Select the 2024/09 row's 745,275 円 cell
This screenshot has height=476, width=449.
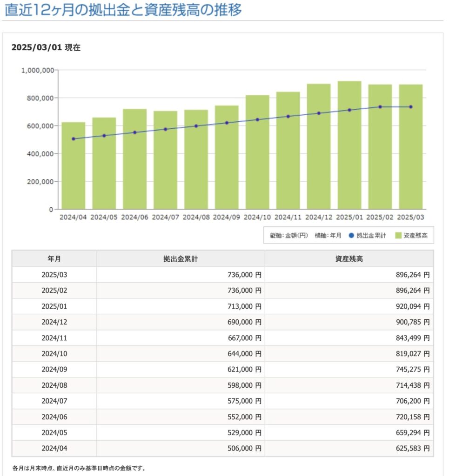[x=349, y=370]
